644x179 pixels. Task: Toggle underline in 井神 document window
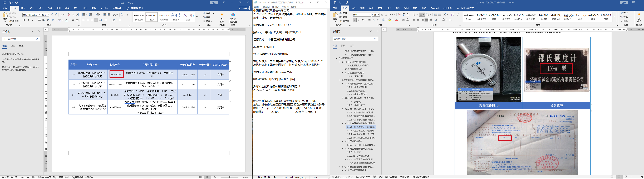coord(363,20)
